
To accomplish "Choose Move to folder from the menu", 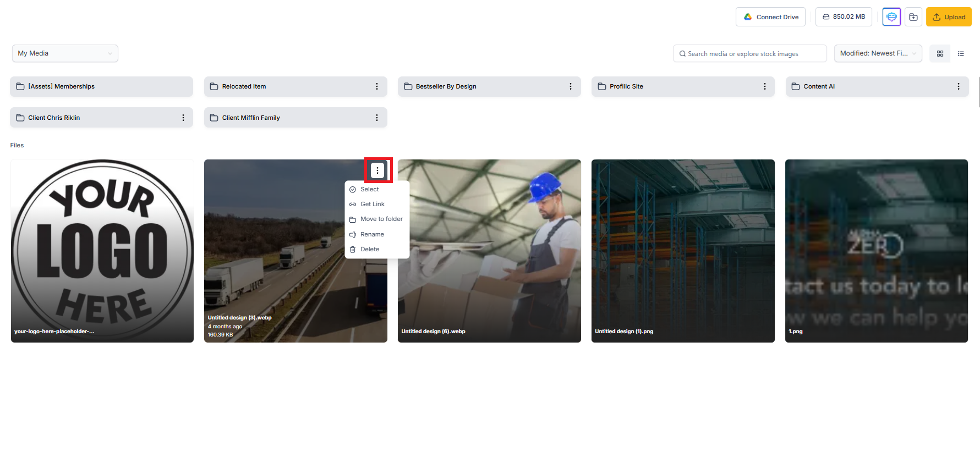I will point(377,219).
